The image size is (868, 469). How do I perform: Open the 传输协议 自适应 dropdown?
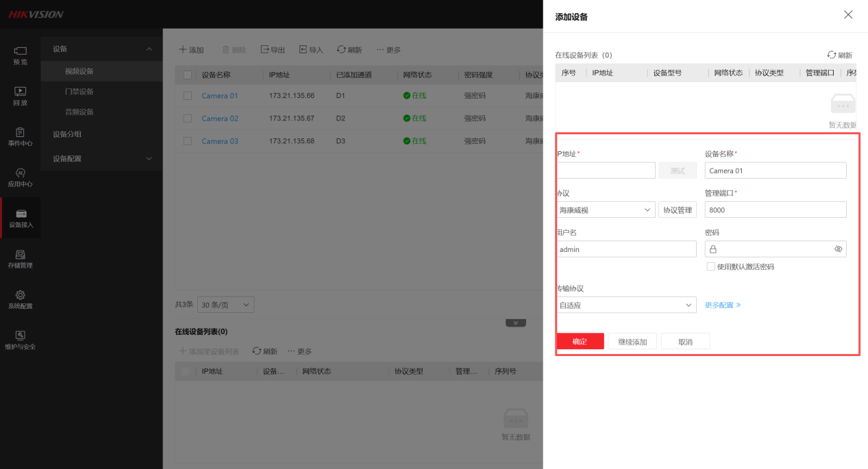click(626, 305)
